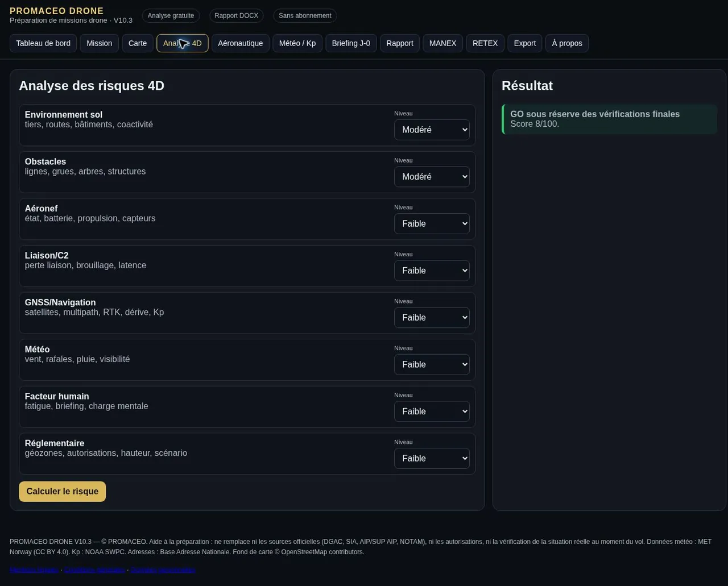Click the Analyse gratuite pill
This screenshot has width=728, height=586.
pyautogui.click(x=171, y=16)
